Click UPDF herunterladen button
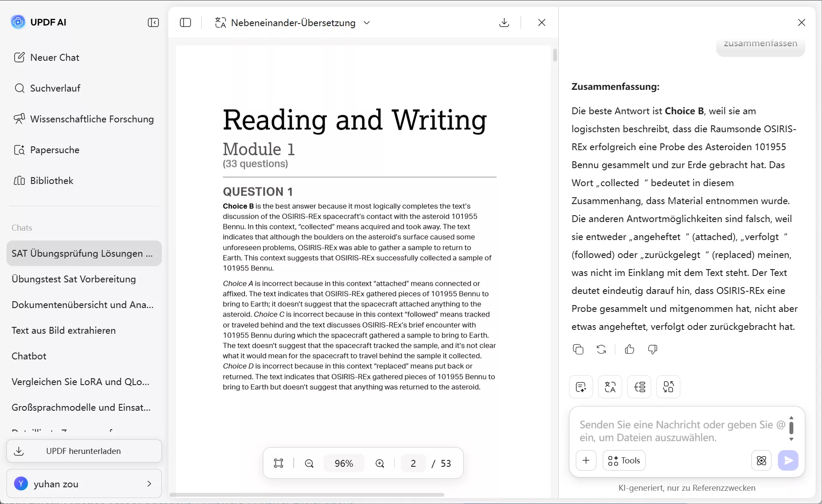Screen dimensions: 822x504 84,451
